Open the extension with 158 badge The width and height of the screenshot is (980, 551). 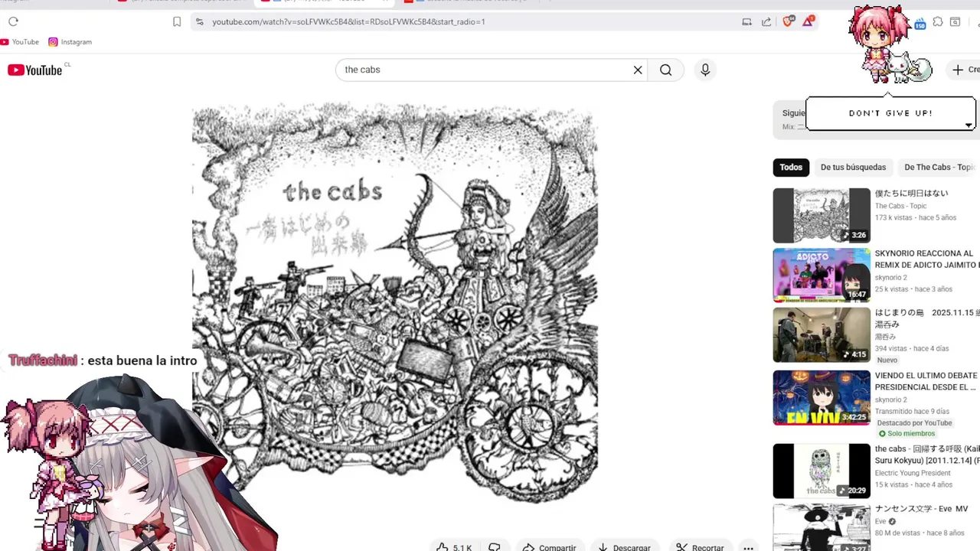pyautogui.click(x=920, y=23)
